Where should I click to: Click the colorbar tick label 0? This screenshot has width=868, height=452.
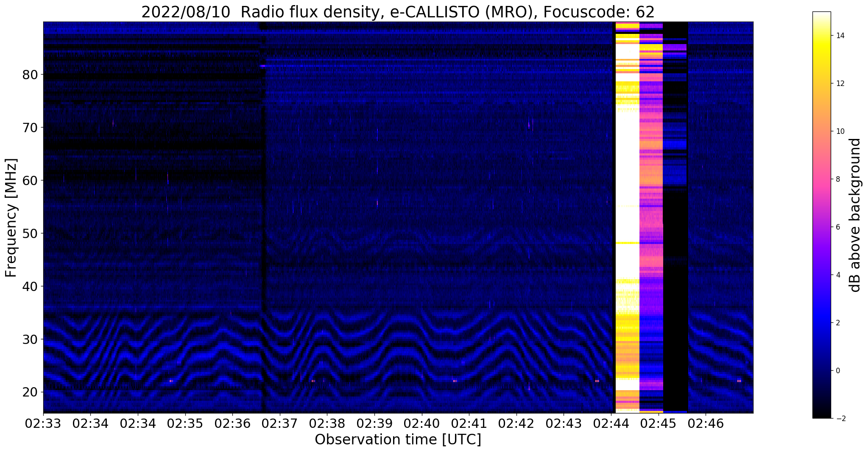[838, 371]
